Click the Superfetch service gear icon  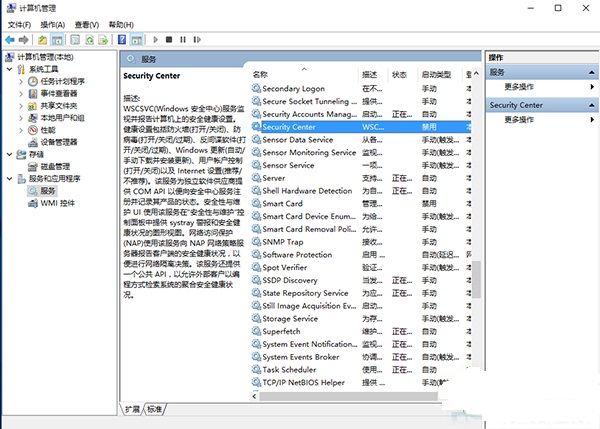point(256,331)
